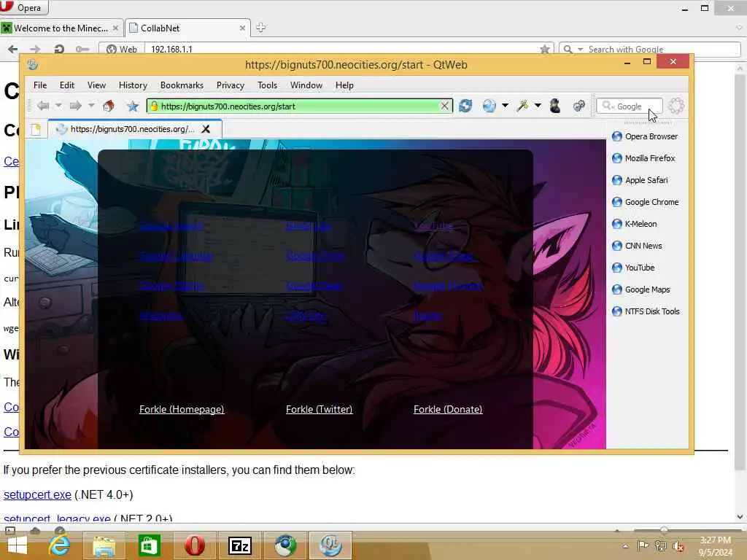Image resolution: width=747 pixels, height=560 pixels.
Task: Open Windows Store from taskbar
Action: pos(149,545)
